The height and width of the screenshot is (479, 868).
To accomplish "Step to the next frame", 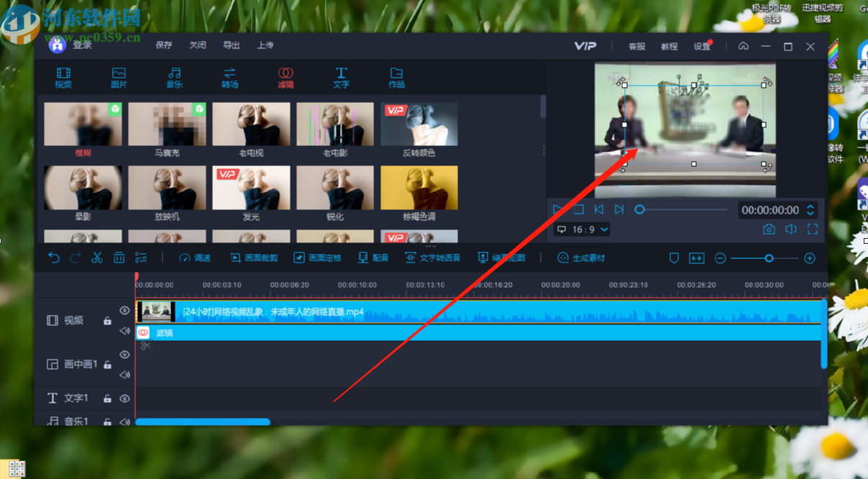I will pyautogui.click(x=618, y=209).
